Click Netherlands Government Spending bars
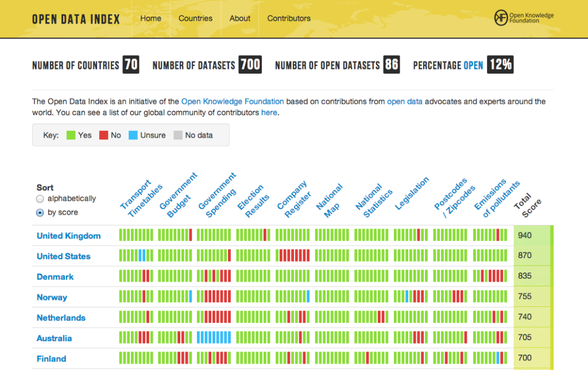The image size is (588, 370). click(214, 317)
